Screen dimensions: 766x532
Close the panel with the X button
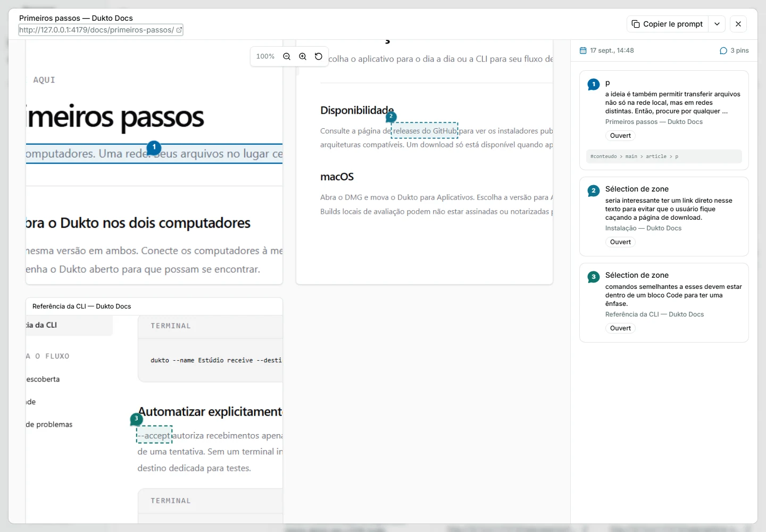738,24
